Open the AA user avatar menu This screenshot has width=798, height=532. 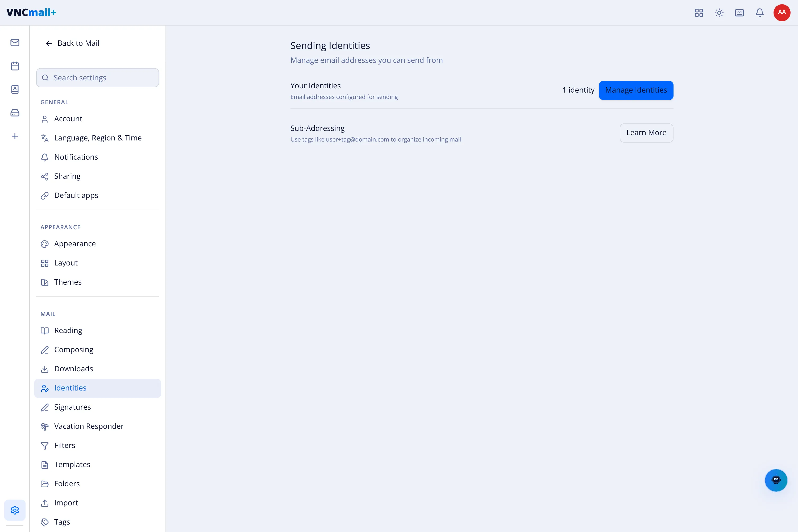[x=782, y=13]
